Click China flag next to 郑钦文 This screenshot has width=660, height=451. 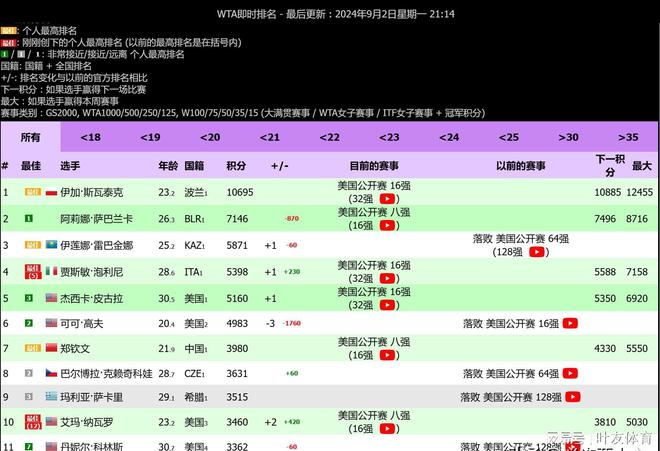[x=51, y=348]
